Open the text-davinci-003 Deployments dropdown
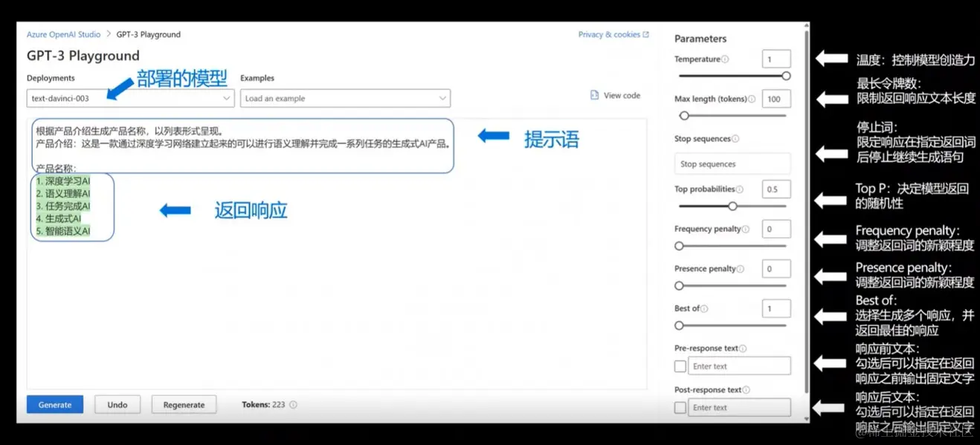 131,98
